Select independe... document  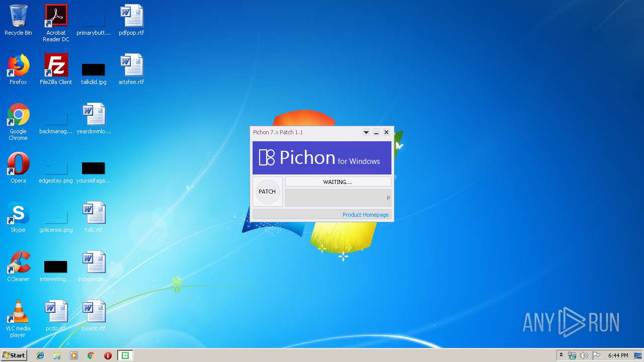94,266
